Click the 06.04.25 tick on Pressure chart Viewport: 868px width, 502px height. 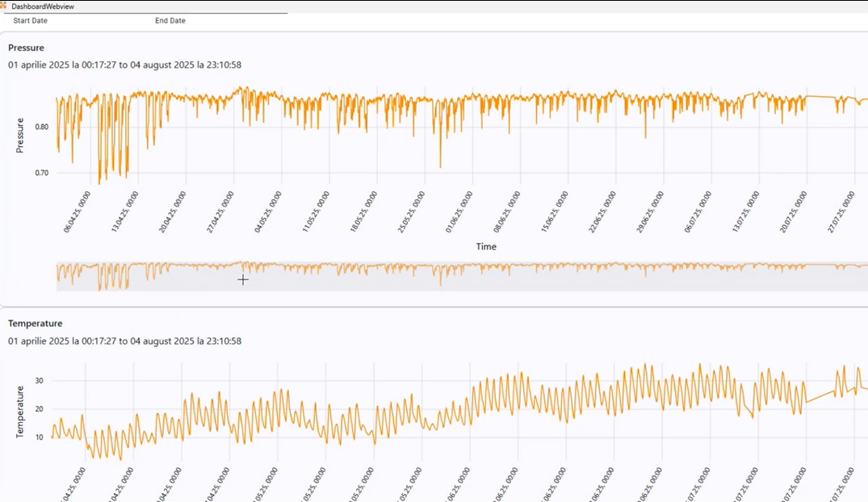(x=77, y=212)
